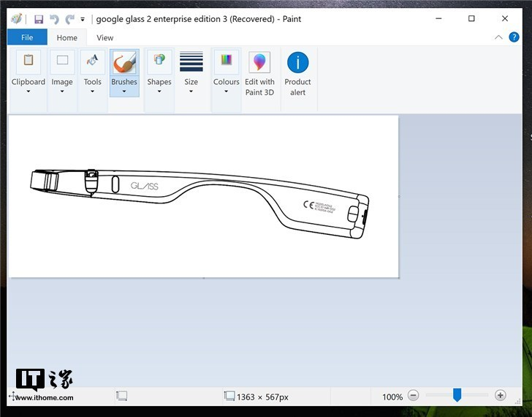This screenshot has height=417, width=532.
Task: Select the Brushes tool icon
Action: click(124, 62)
